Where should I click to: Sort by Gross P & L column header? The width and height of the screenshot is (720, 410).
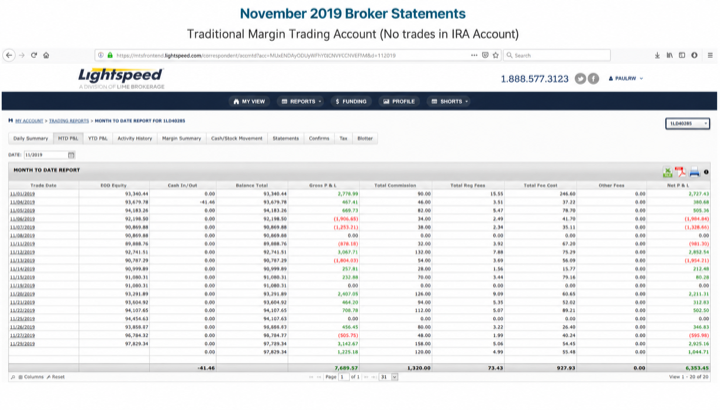(323, 185)
